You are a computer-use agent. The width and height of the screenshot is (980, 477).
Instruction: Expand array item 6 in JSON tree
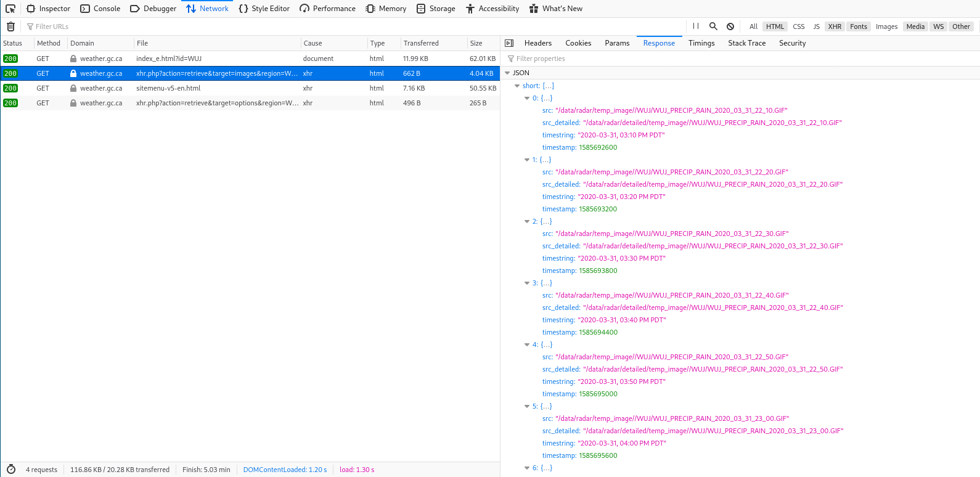pos(527,468)
